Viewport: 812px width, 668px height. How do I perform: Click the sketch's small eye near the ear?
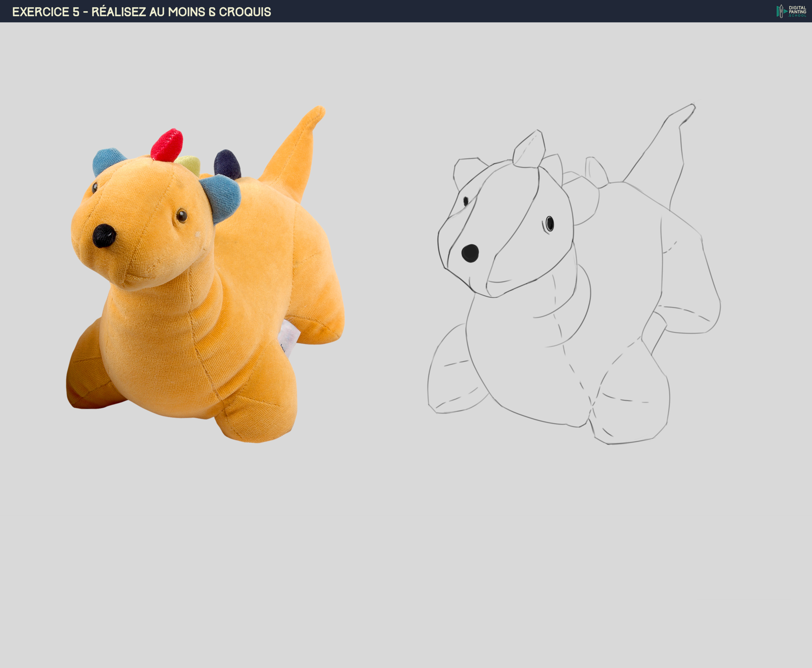pyautogui.click(x=466, y=201)
